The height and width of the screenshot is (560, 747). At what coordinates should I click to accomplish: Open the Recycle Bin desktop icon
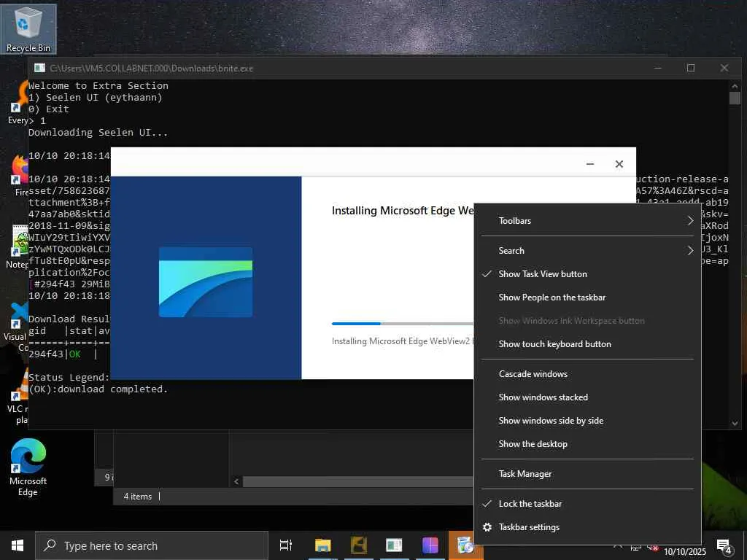click(28, 28)
